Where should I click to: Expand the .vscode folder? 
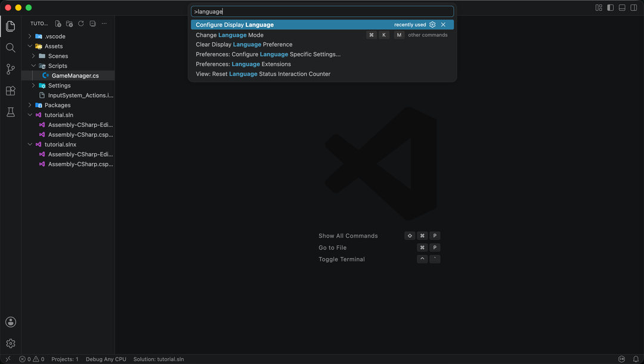pyautogui.click(x=30, y=36)
